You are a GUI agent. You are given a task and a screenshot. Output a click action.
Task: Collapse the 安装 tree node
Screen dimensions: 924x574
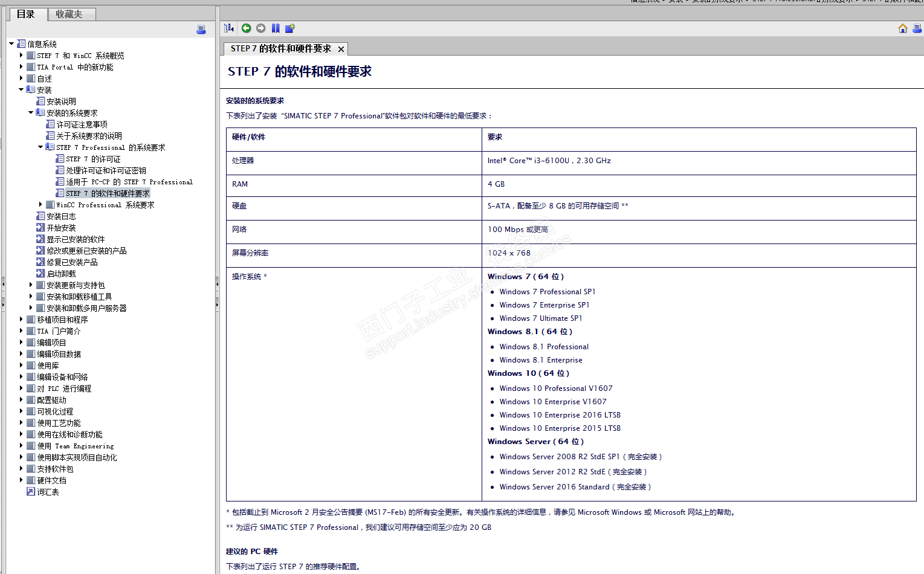(x=21, y=89)
